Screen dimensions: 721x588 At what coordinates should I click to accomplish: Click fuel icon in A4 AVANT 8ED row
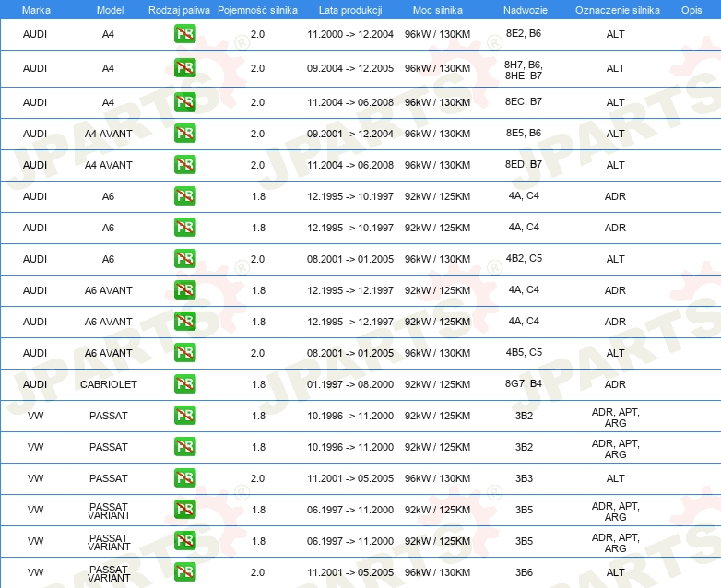[184, 165]
